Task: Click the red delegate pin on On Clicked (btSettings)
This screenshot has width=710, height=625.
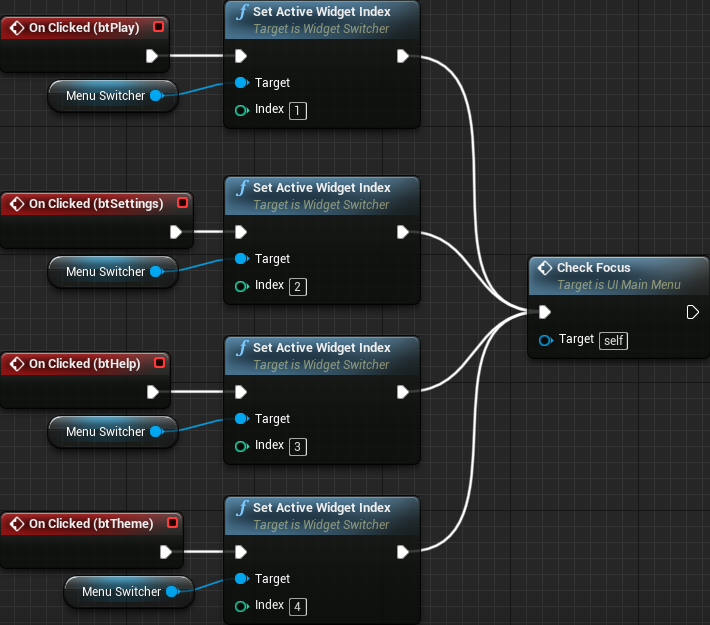Action: 182,202
